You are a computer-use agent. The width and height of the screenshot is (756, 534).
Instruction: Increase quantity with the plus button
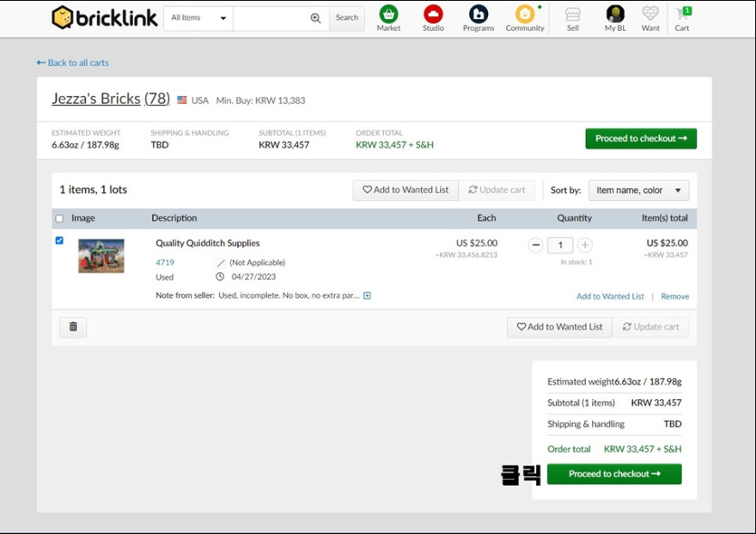585,245
